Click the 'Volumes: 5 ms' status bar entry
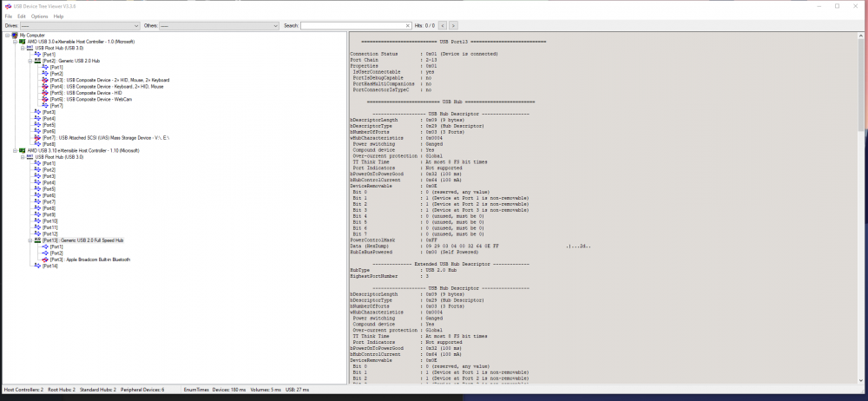Image resolution: width=868 pixels, height=401 pixels. [x=264, y=390]
